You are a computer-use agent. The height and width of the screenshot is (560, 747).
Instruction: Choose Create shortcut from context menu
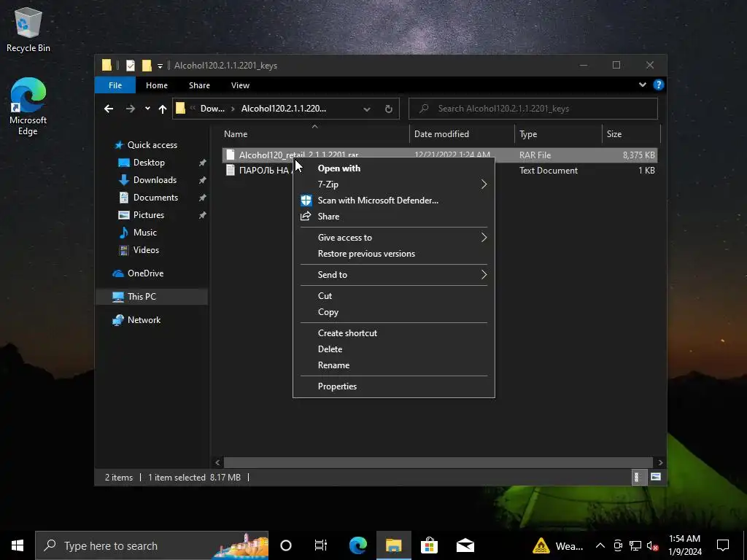[x=393, y=332]
